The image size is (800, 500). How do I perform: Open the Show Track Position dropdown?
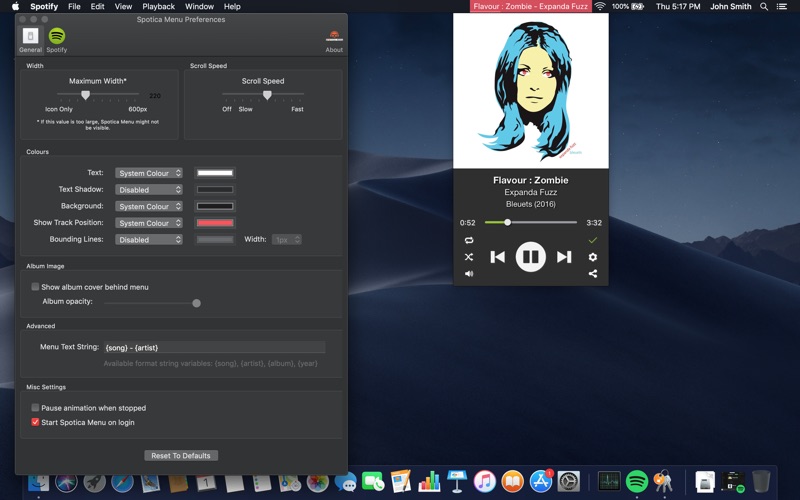pyautogui.click(x=148, y=223)
